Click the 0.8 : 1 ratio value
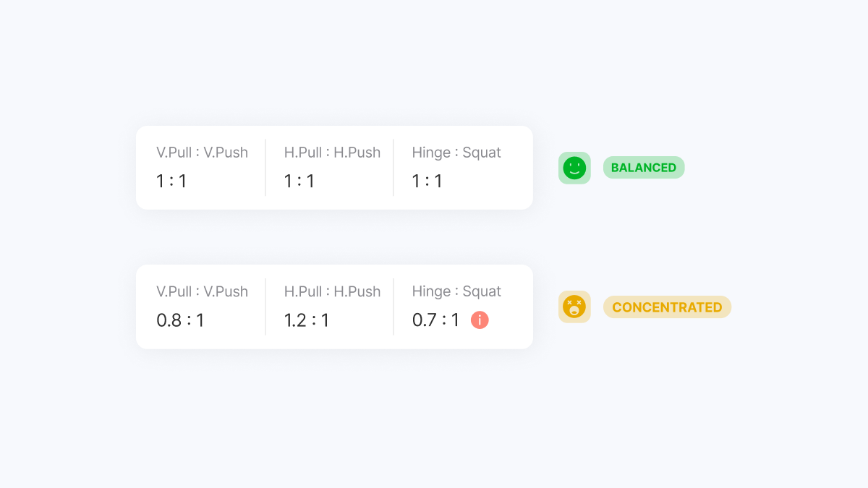 click(180, 320)
